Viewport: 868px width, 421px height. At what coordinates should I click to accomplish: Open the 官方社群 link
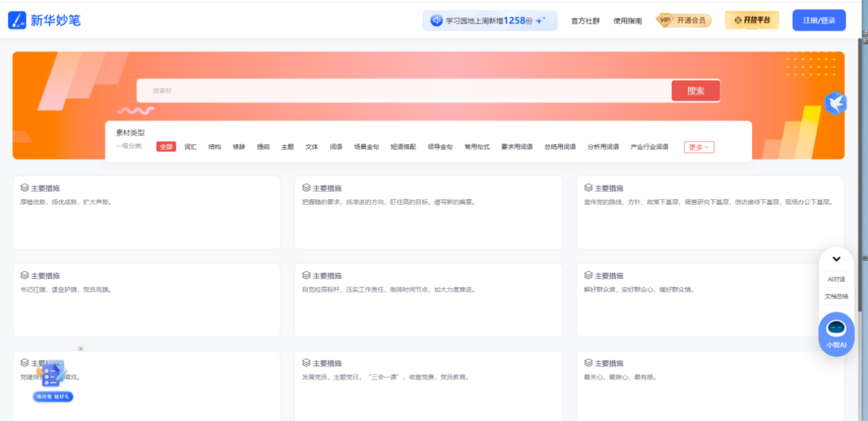tap(585, 21)
